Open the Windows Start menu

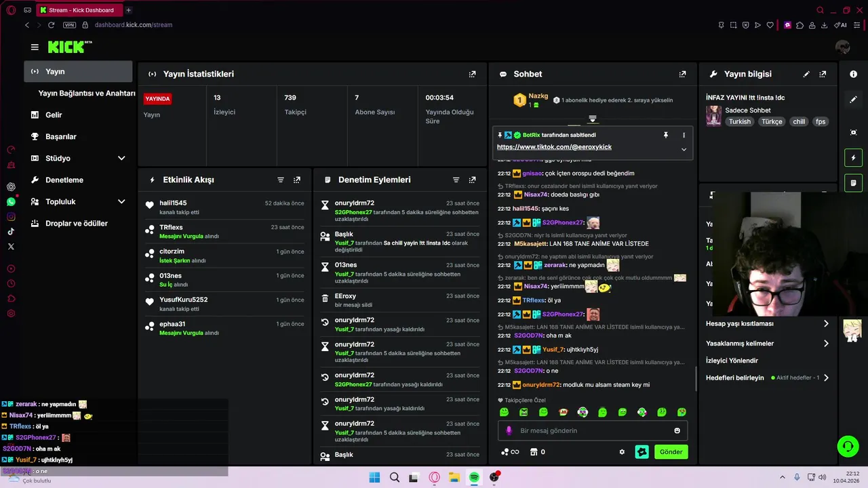(374, 477)
